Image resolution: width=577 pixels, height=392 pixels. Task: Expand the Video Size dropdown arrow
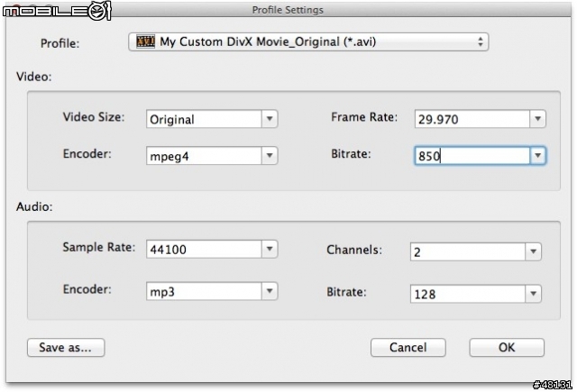click(270, 119)
